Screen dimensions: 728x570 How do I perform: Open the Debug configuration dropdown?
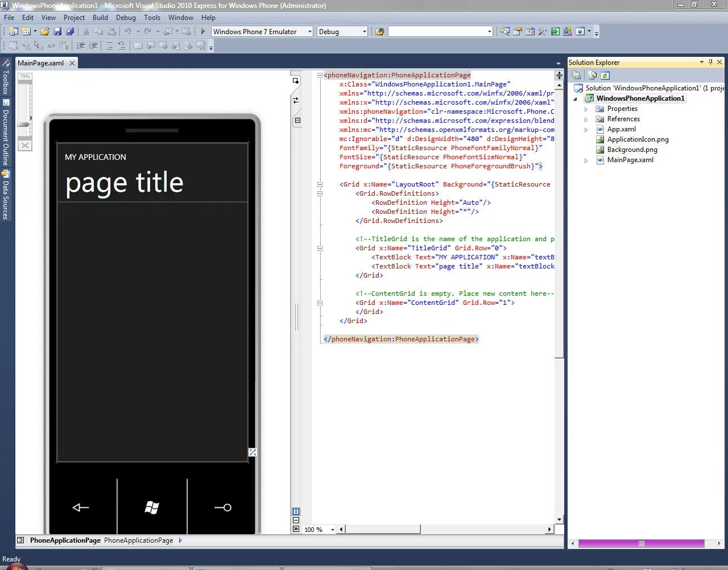(x=365, y=32)
